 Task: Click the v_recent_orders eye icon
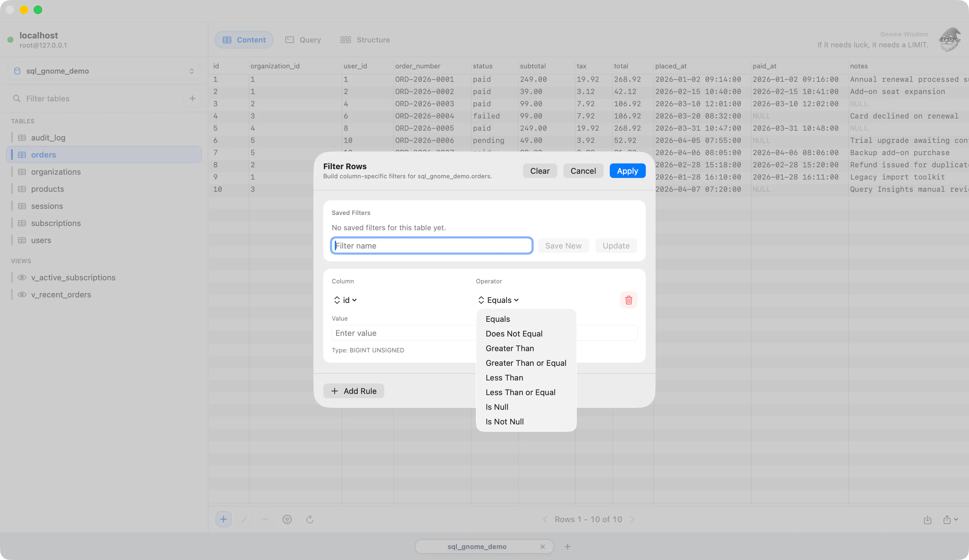(22, 294)
